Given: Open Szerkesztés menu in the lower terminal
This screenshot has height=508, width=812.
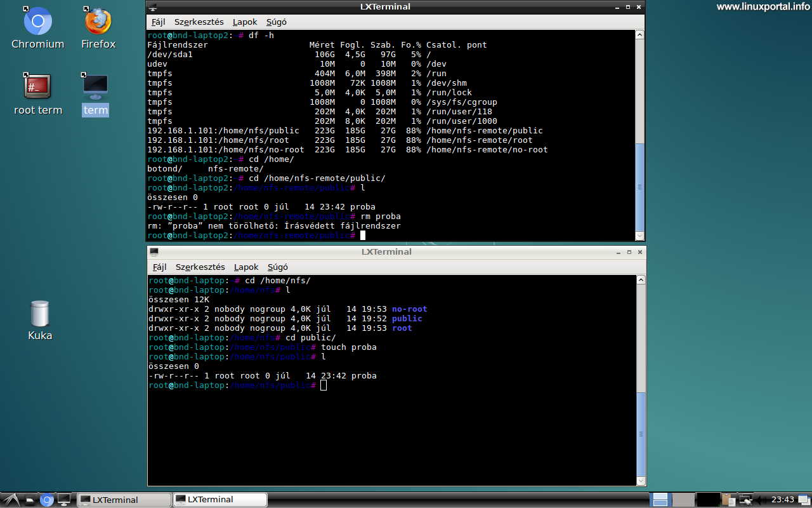Looking at the screenshot, I should pyautogui.click(x=200, y=267).
